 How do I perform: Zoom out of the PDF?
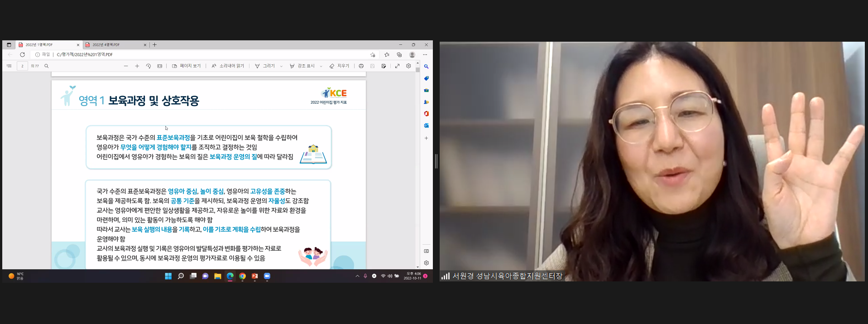(x=126, y=66)
